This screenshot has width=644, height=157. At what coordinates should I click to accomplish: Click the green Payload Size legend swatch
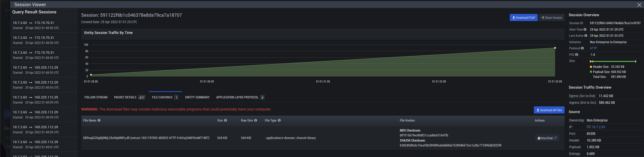click(591, 72)
